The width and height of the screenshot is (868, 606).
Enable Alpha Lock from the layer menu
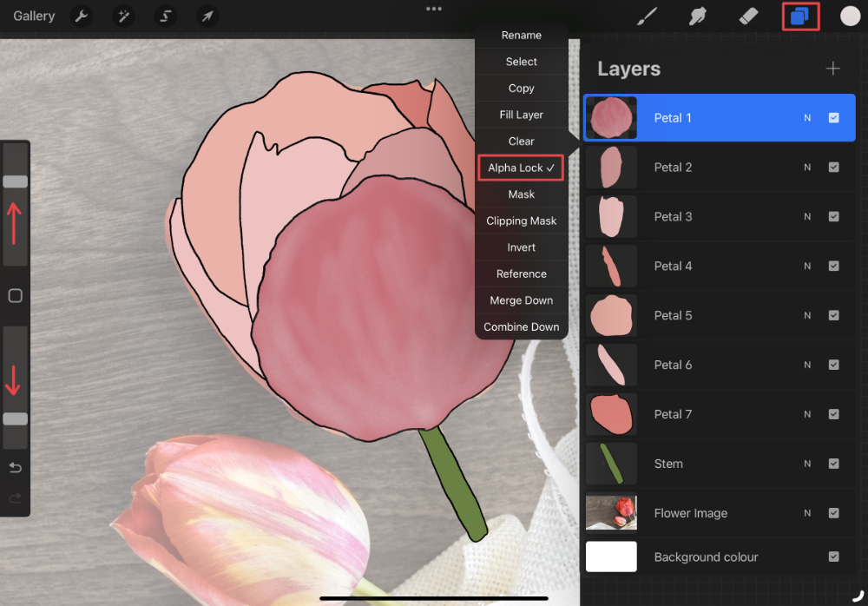point(521,168)
